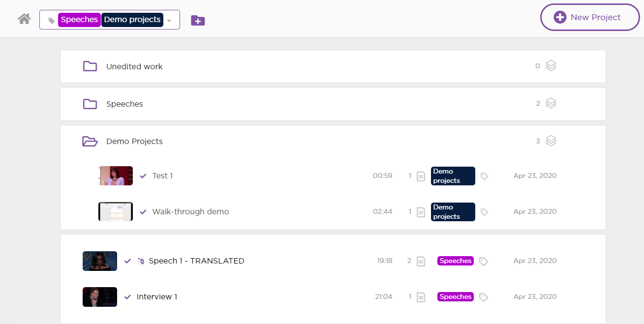The height and width of the screenshot is (324, 644).
Task: Edit tags with the Interview 1 tag icon
Action: [484, 297]
